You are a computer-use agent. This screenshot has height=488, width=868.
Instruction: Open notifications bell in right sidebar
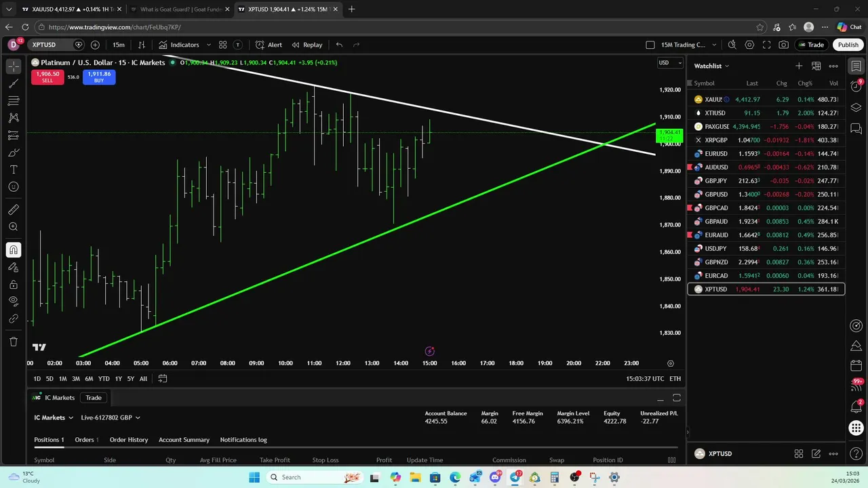tap(856, 407)
